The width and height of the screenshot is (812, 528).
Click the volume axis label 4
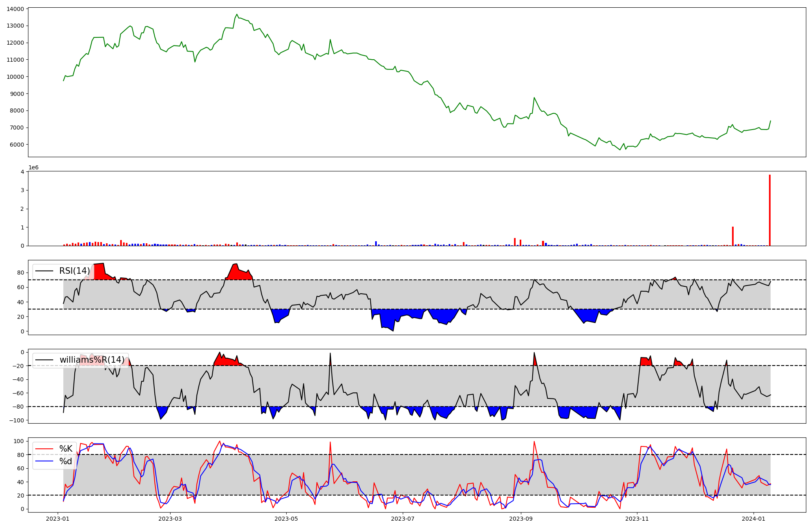(22, 172)
